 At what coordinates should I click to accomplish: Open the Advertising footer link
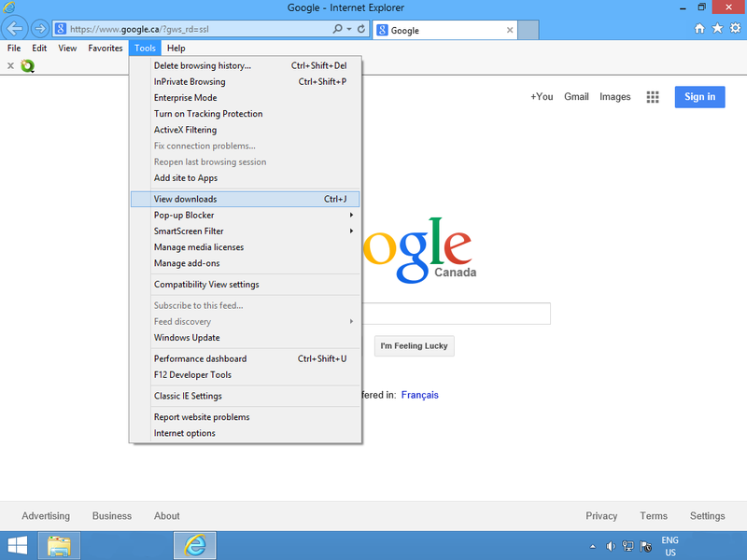tap(46, 516)
